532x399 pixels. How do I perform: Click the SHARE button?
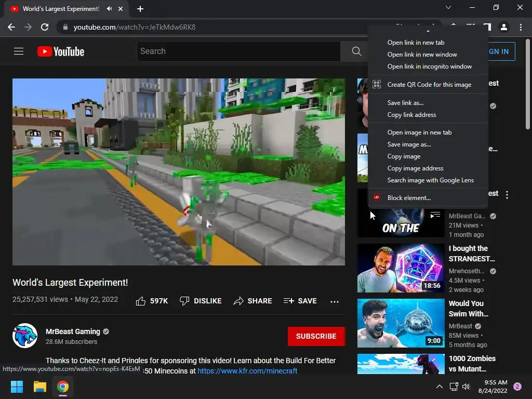click(x=253, y=301)
